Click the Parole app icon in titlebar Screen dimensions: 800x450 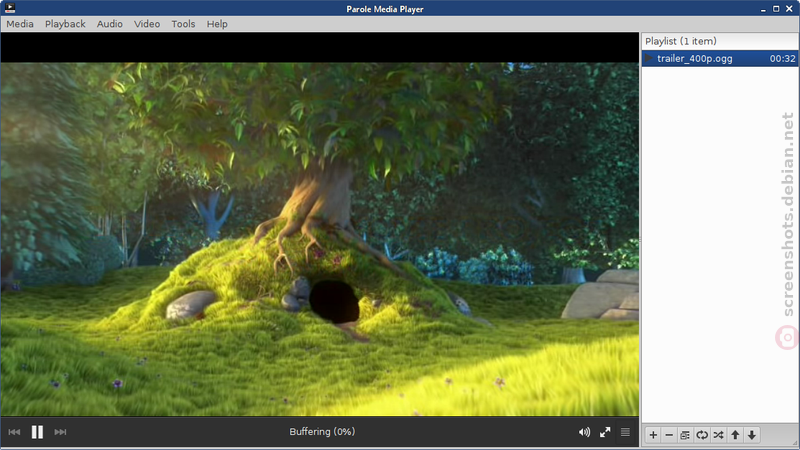click(10, 8)
